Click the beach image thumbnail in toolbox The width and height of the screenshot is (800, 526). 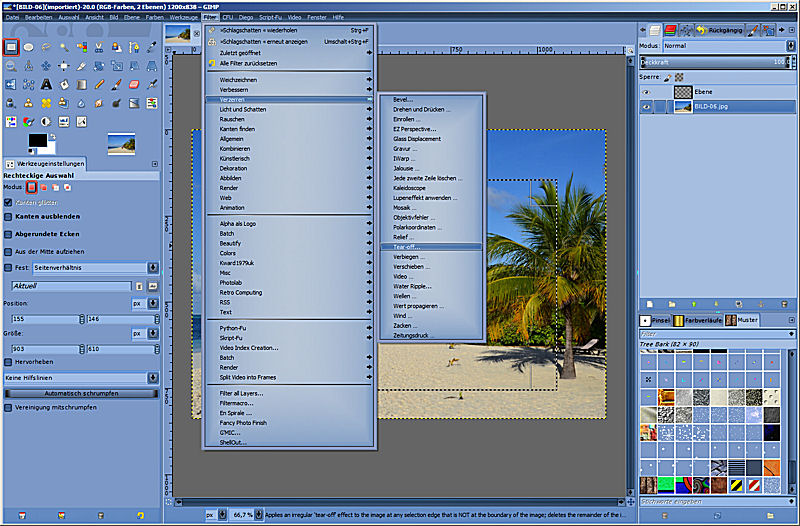coord(121,143)
